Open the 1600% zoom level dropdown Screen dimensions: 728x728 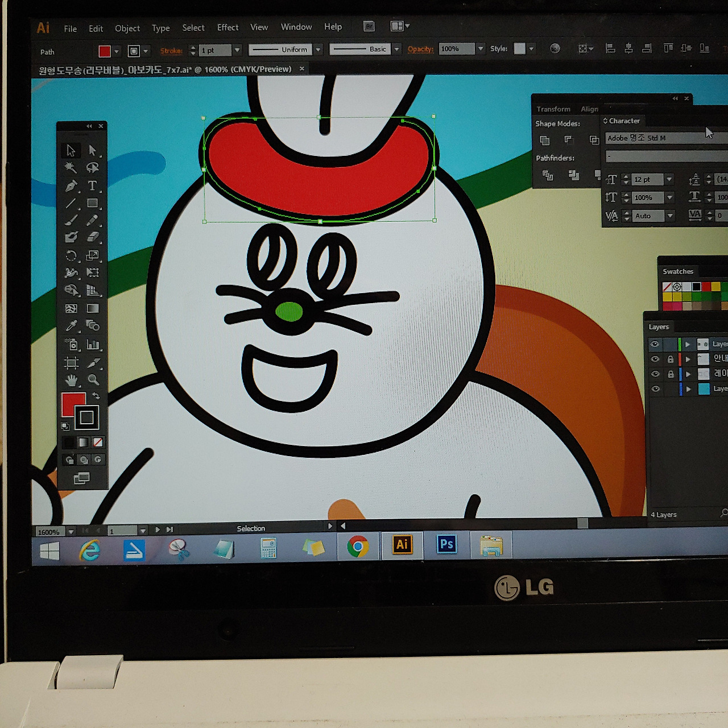point(71,532)
